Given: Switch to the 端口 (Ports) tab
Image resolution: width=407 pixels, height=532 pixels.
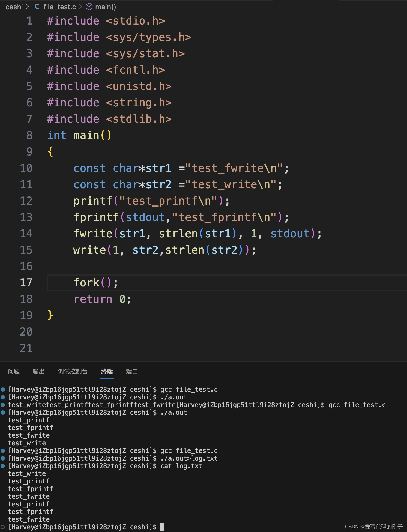Looking at the screenshot, I should 132,371.
